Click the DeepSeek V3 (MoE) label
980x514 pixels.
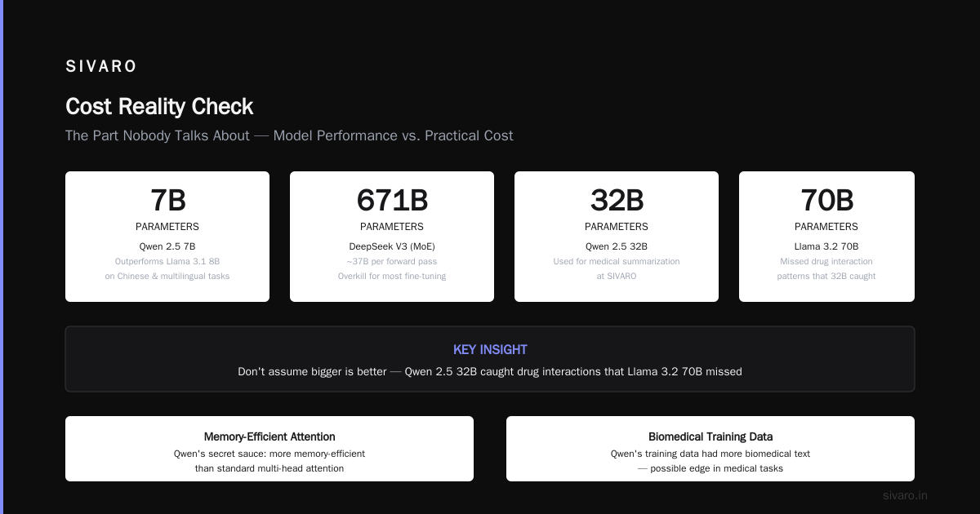pyautogui.click(x=392, y=246)
